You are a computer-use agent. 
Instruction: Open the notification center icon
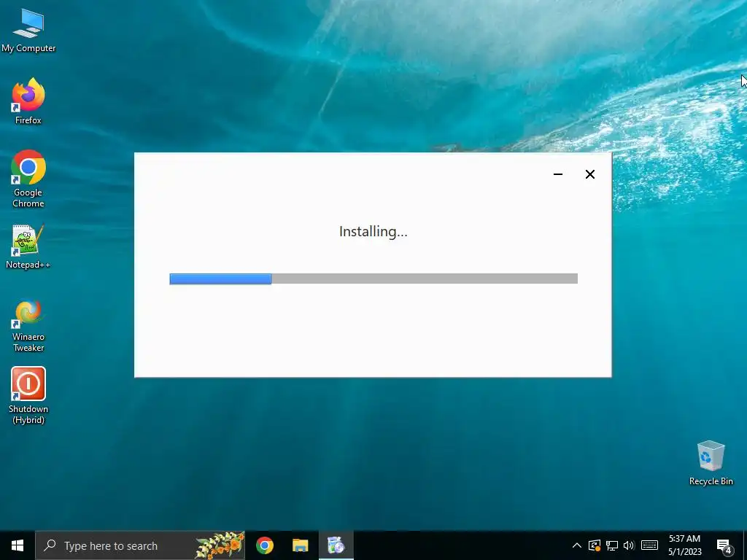724,545
